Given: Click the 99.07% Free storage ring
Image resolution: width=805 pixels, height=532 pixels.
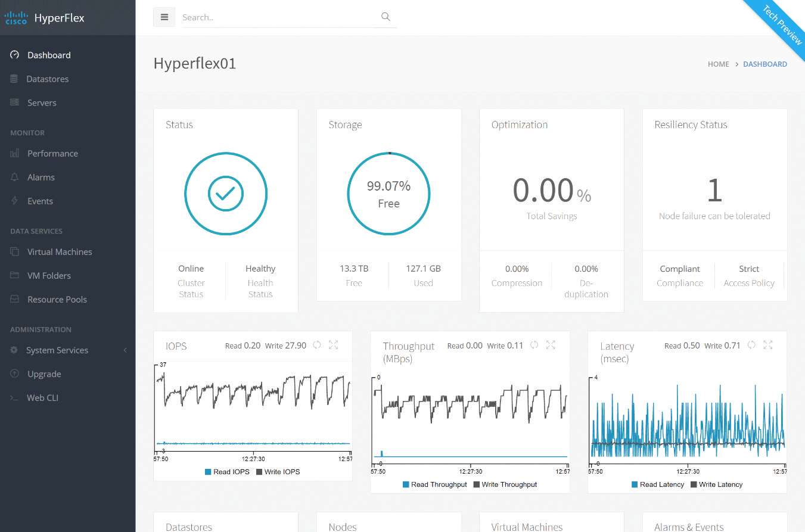Looking at the screenshot, I should (x=388, y=194).
